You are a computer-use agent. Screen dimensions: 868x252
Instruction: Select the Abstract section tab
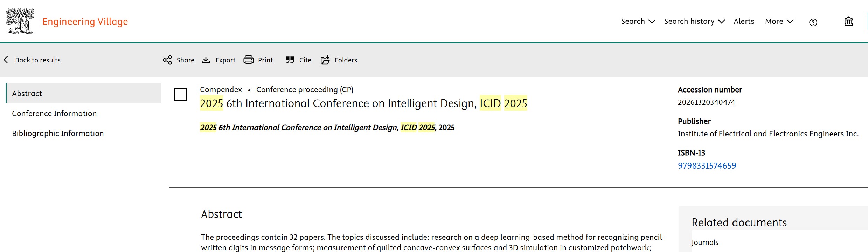tap(83, 93)
